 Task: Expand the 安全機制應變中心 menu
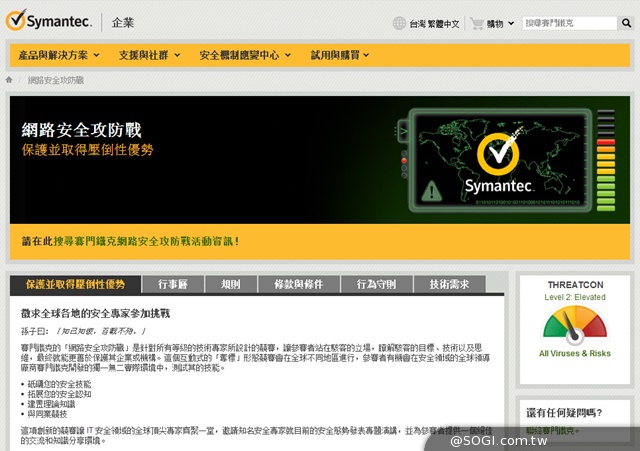point(245,55)
